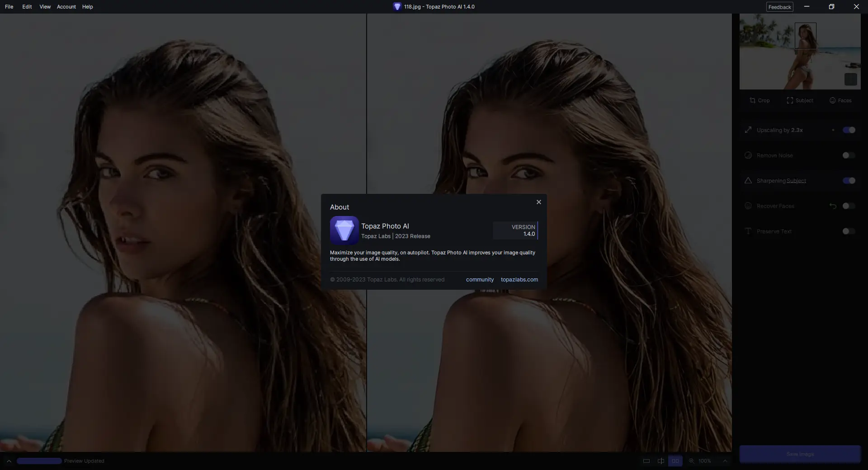Close the About dialog with the X
The width and height of the screenshot is (868, 470).
click(x=538, y=202)
